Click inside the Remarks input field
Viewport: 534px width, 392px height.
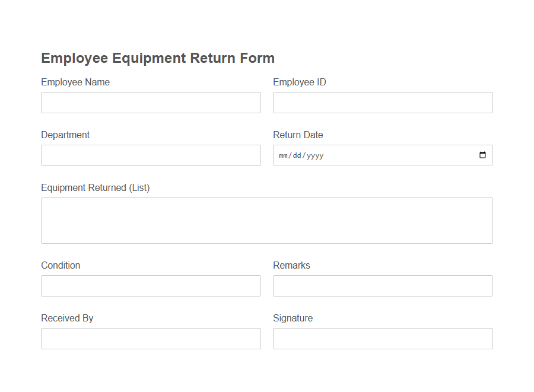tap(382, 285)
